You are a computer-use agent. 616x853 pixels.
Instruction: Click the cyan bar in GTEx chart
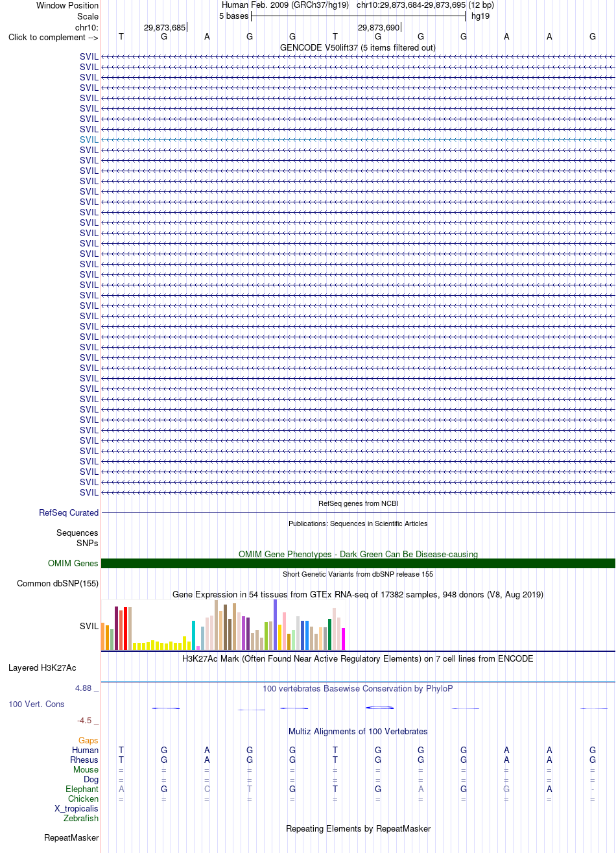(x=193, y=635)
